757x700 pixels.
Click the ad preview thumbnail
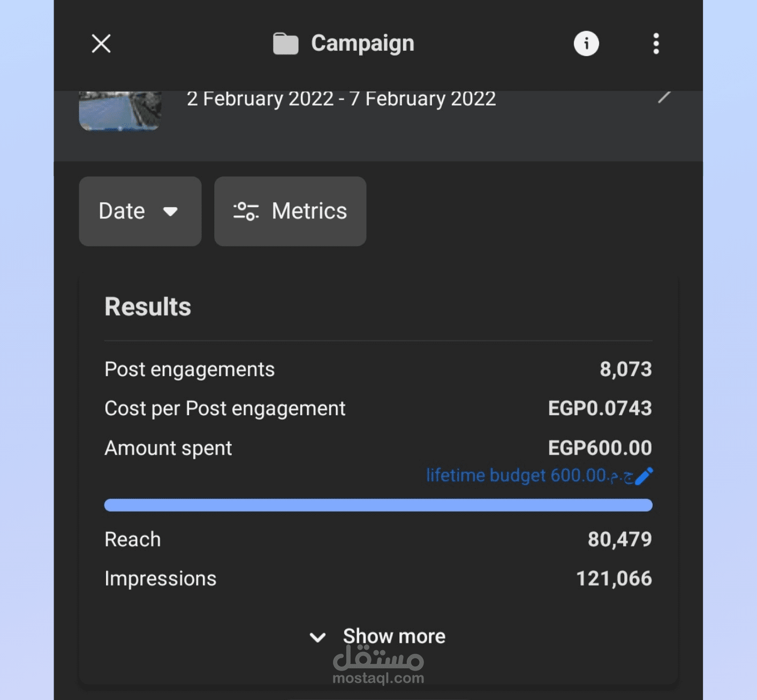(x=120, y=110)
